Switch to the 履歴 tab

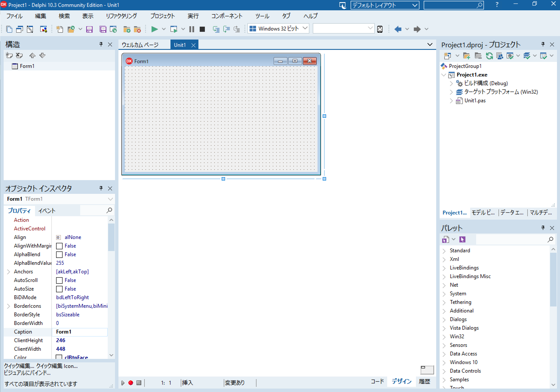[x=424, y=381]
